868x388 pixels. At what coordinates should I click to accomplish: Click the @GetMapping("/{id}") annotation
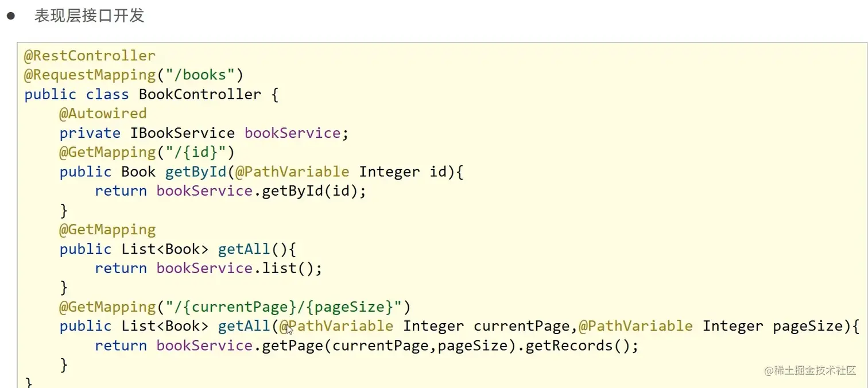click(x=147, y=153)
